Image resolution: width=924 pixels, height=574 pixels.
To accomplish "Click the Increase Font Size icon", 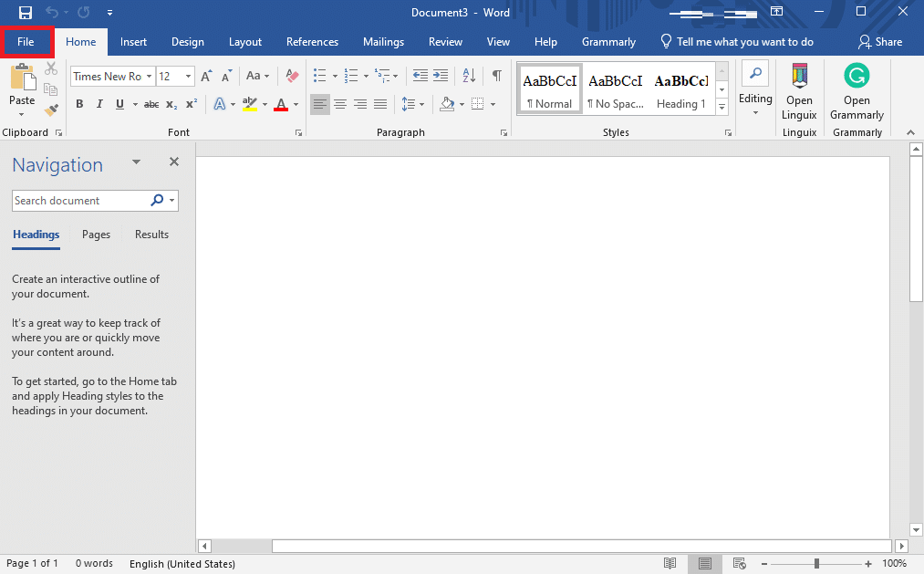I will 206,76.
